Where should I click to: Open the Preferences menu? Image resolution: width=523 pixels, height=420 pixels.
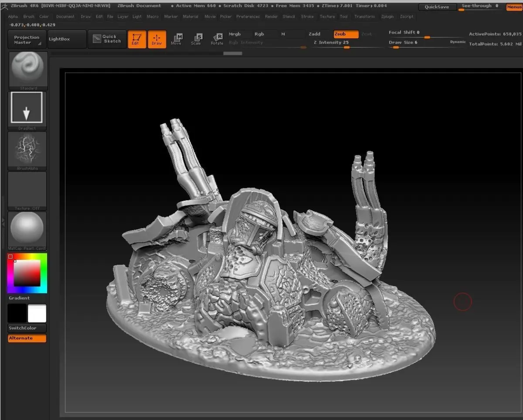coord(248,17)
